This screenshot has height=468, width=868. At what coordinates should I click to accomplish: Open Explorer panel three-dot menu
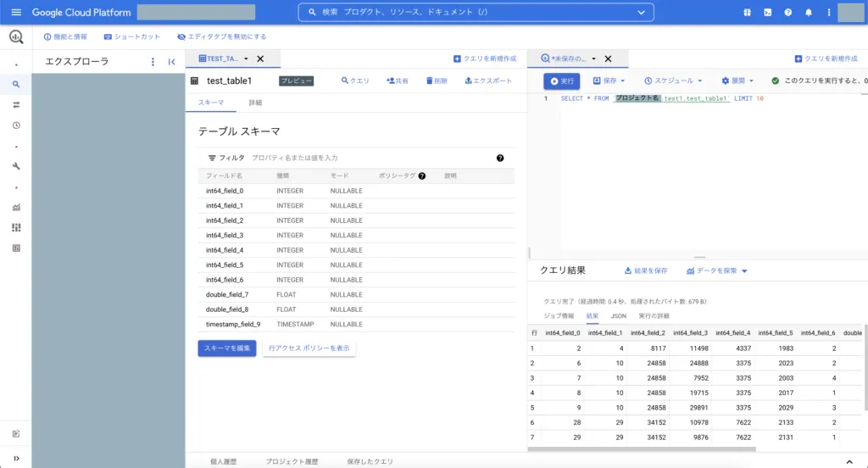click(x=153, y=62)
